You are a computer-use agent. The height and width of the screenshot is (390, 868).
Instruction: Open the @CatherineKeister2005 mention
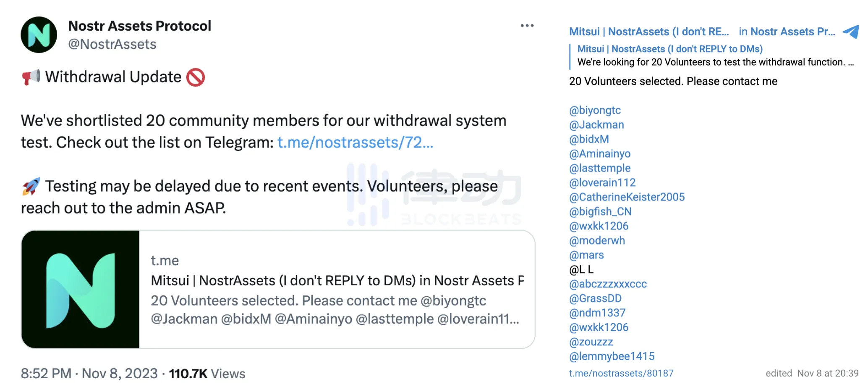(627, 197)
